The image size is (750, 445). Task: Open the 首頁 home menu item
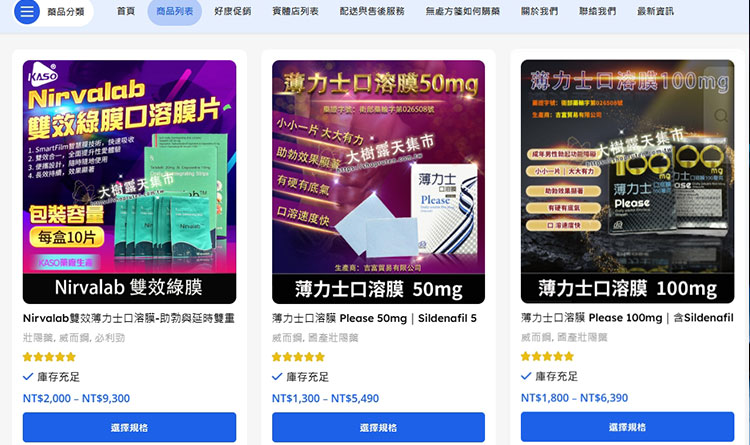point(126,11)
